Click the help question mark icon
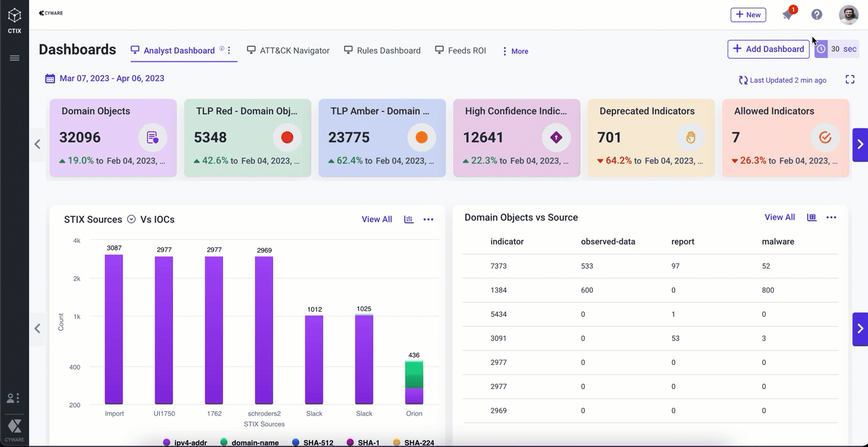 817,14
